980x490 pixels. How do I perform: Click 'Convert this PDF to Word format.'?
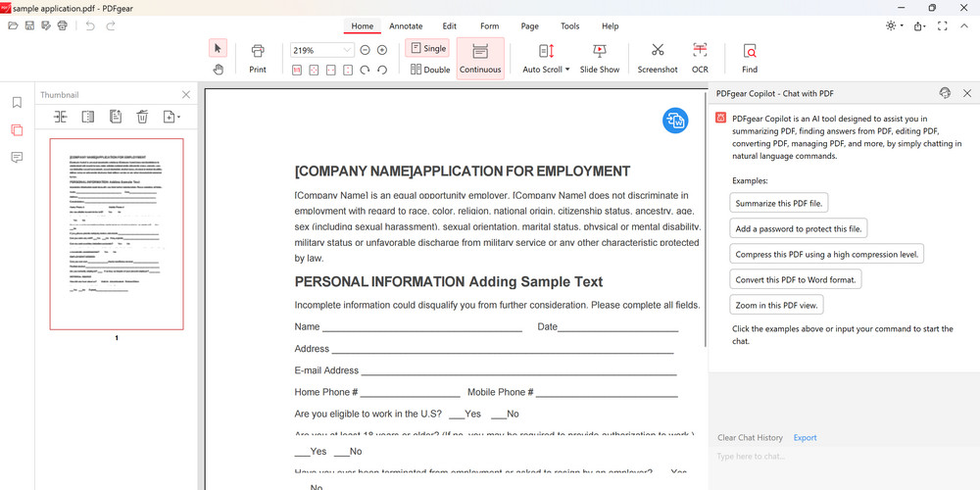(796, 279)
